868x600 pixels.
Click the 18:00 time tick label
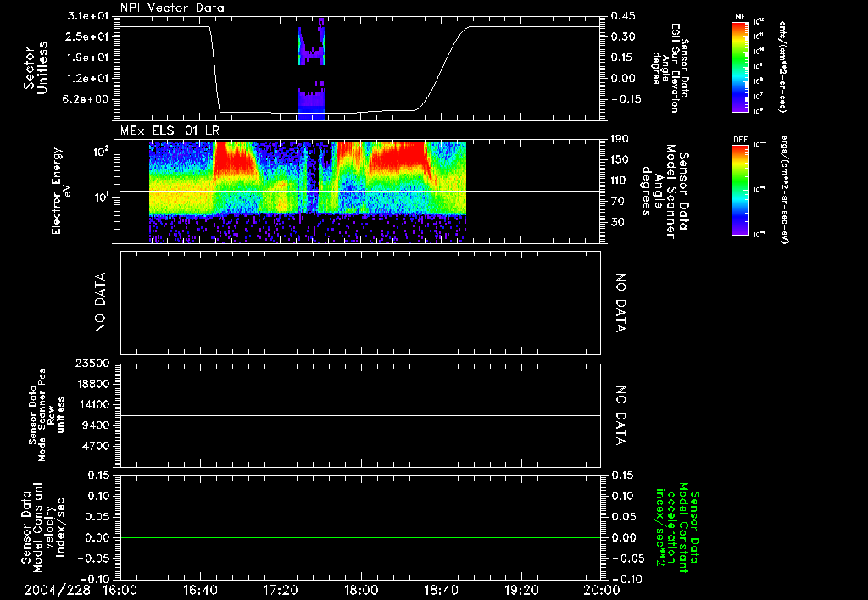point(361,590)
